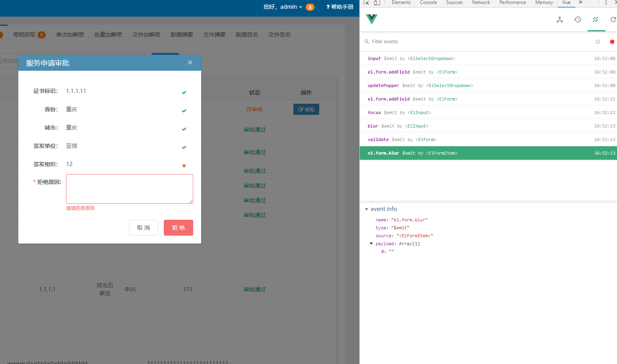This screenshot has width=617, height=364.
Task: Switch to Vuex history view
Action: tap(578, 19)
